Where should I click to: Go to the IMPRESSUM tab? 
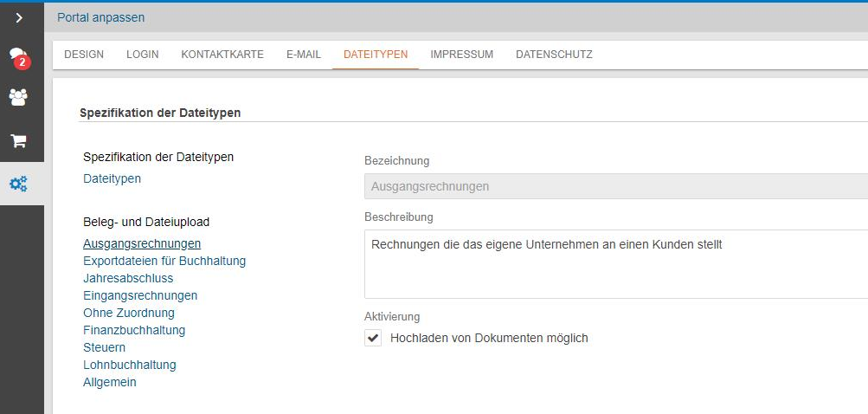coord(461,55)
